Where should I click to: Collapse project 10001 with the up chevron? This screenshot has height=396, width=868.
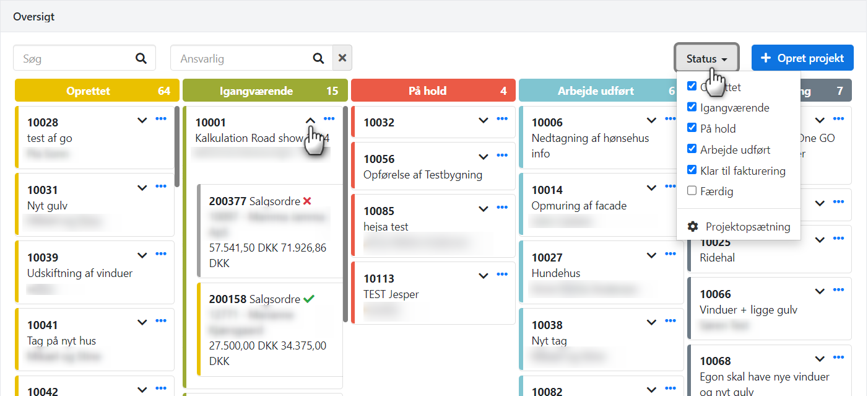311,120
